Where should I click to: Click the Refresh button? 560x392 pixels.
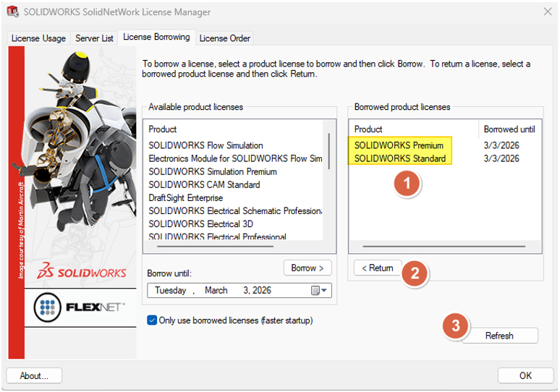(499, 336)
